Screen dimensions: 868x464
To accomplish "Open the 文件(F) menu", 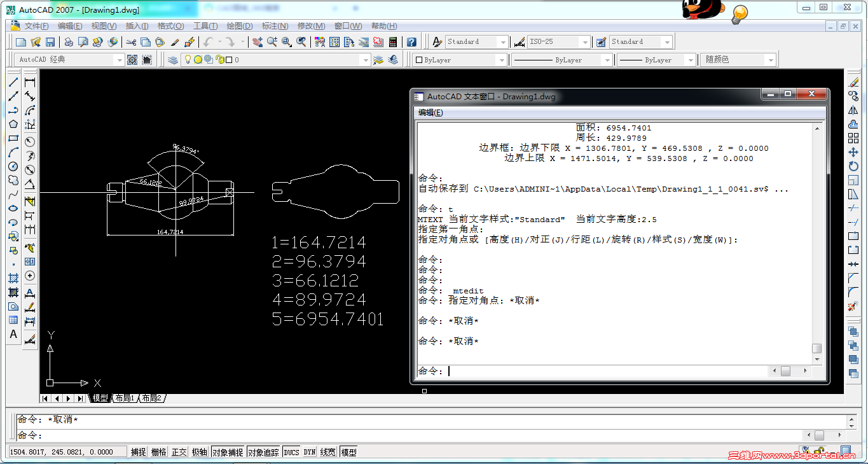I will point(36,26).
